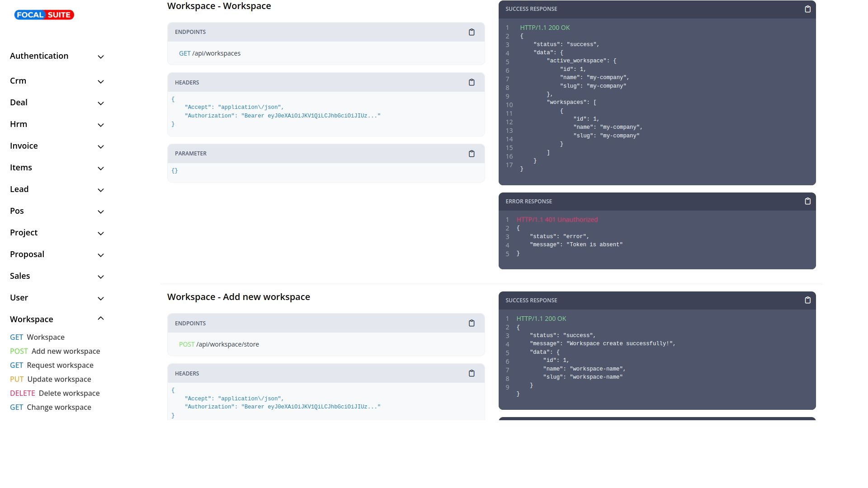Screen dimensions: 868x488
Task: Copy Add new workspace success response
Action: [x=807, y=300]
